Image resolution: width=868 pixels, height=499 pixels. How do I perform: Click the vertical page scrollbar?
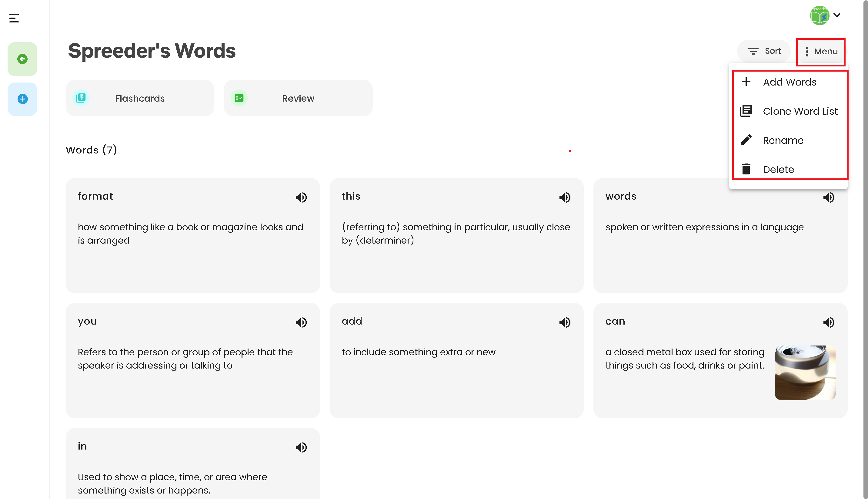865,249
